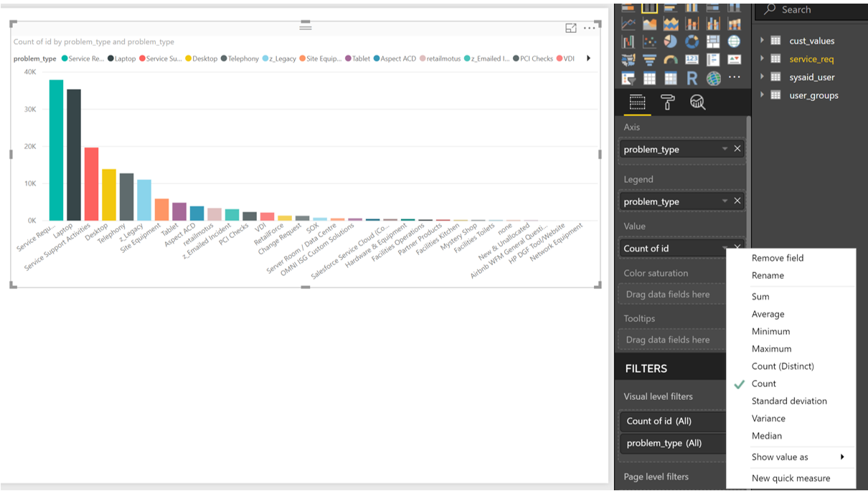Select the Filled map visualization icon
The height and width of the screenshot is (491, 868).
pos(628,60)
